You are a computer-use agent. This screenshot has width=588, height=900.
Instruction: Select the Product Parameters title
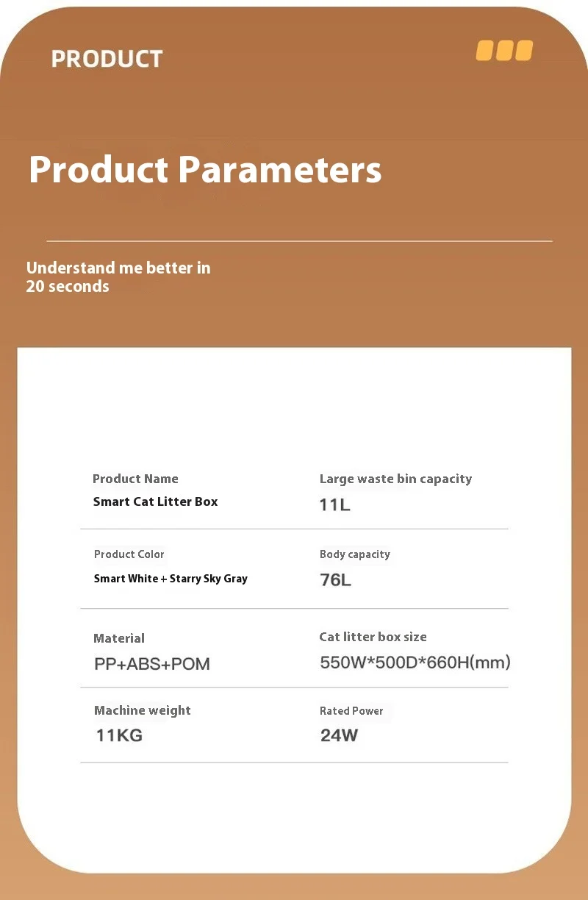[x=205, y=169]
